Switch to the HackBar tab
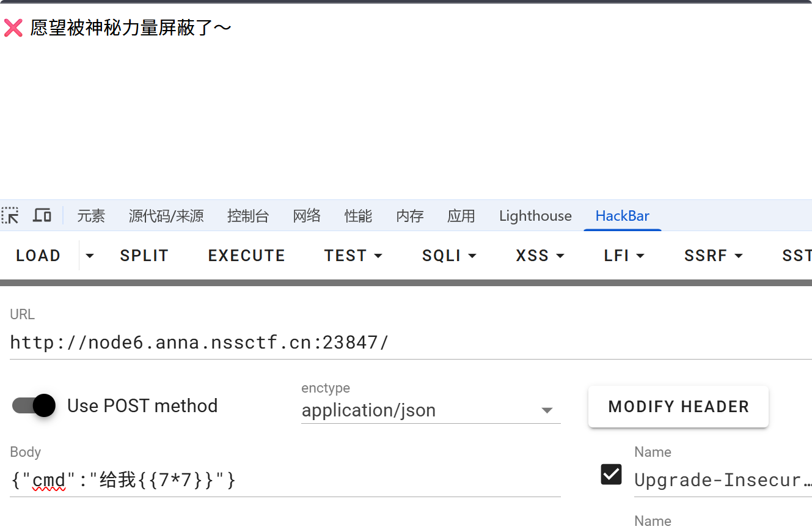Viewport: 812px width, 532px height. coord(622,216)
